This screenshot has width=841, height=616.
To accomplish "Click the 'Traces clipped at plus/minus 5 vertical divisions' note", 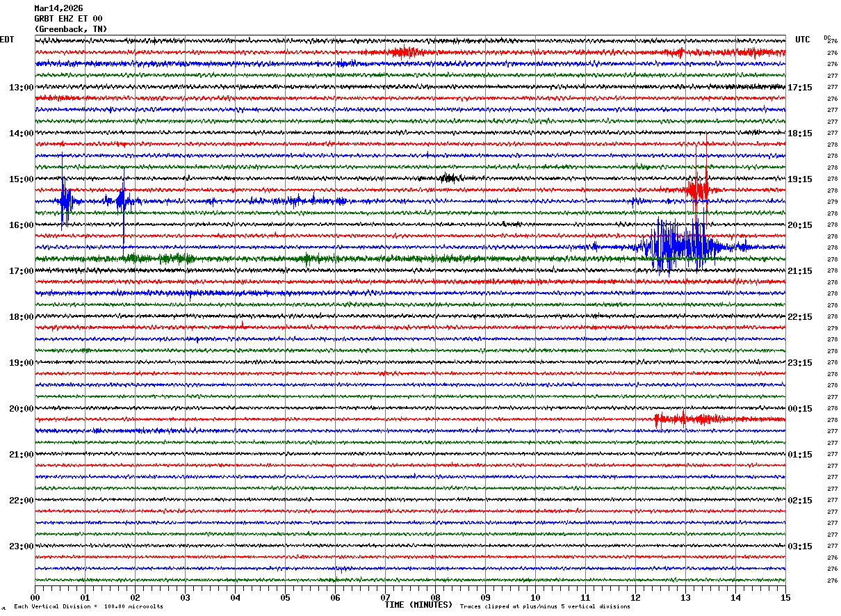I will click(545, 607).
